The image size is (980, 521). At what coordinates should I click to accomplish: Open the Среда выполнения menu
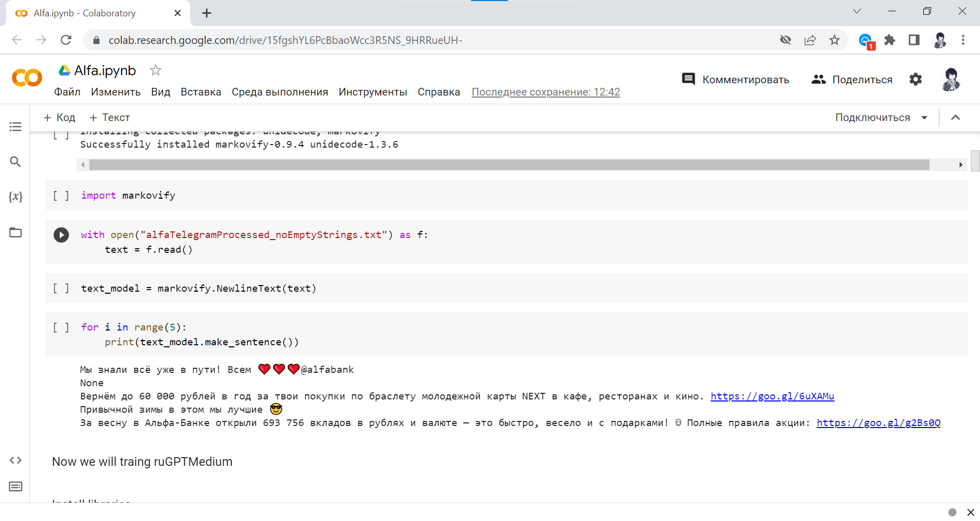(280, 92)
